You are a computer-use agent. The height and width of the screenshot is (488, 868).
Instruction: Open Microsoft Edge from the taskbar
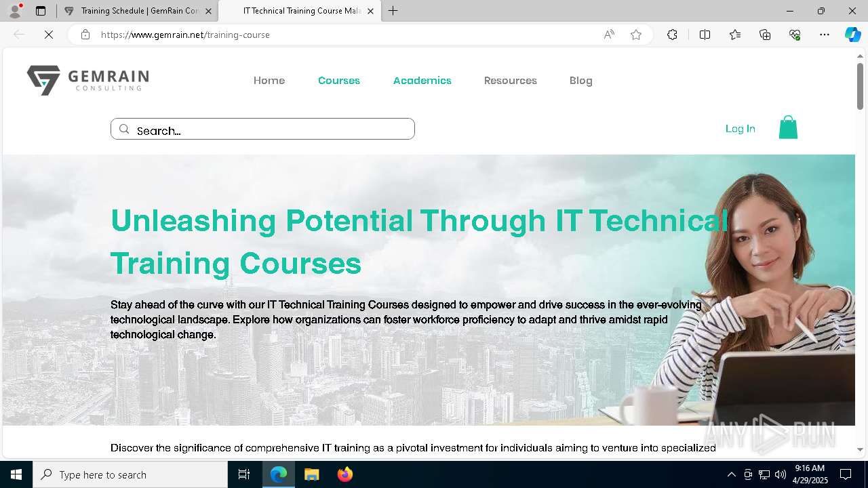279,474
